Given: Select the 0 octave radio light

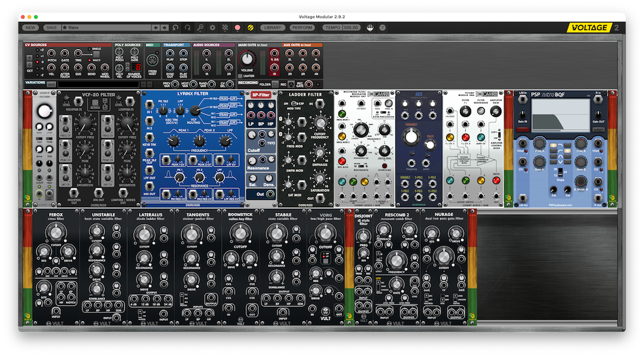Looking at the screenshot, I should [x=37, y=63].
